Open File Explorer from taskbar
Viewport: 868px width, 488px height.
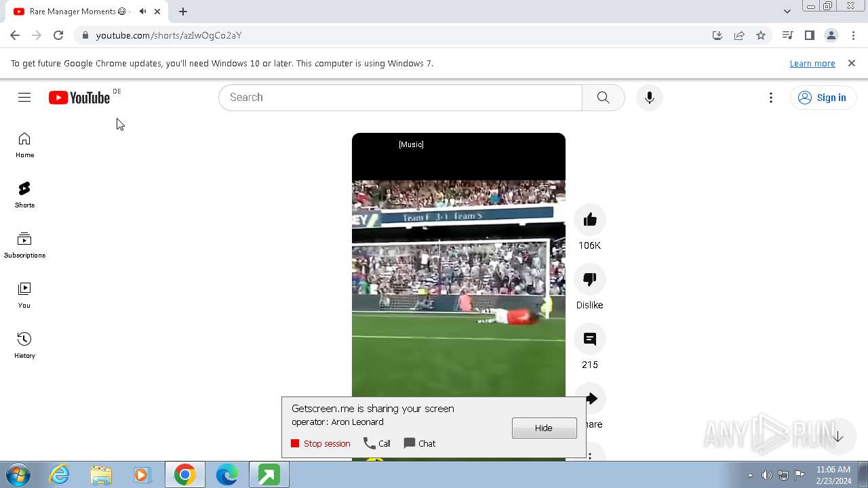tap(101, 475)
